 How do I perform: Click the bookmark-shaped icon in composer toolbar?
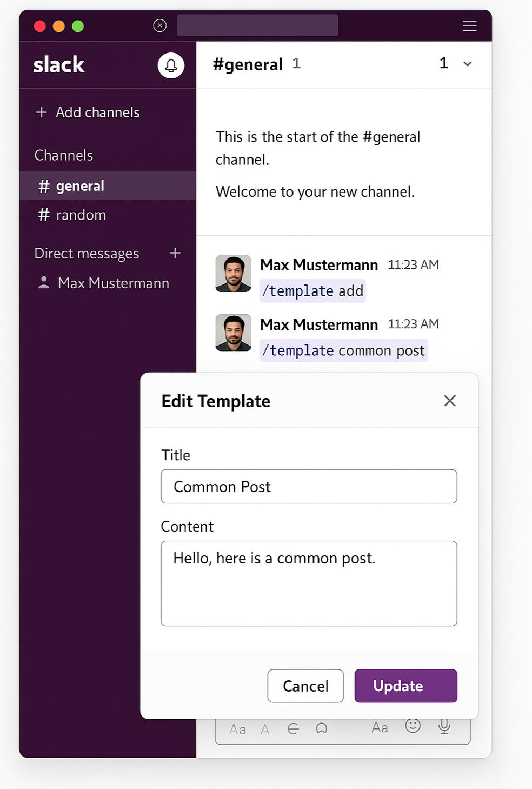coord(321,729)
